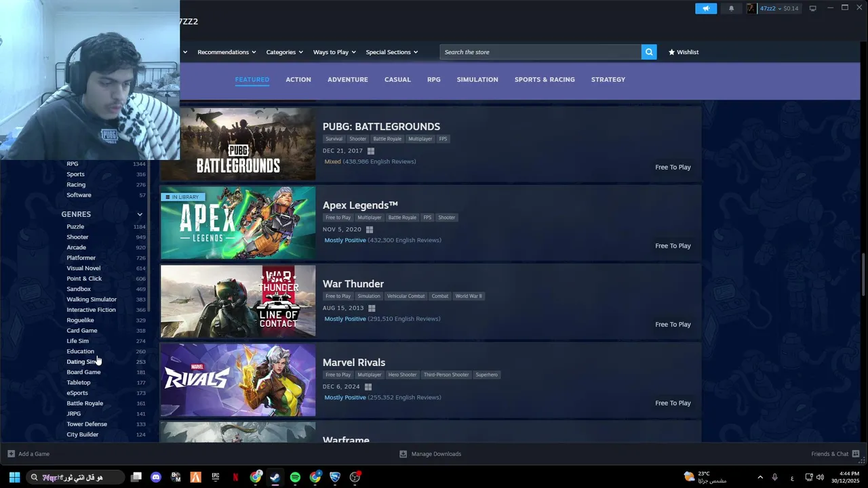
Task: Click Windows platform icon on PUBG row
Action: [x=370, y=150]
